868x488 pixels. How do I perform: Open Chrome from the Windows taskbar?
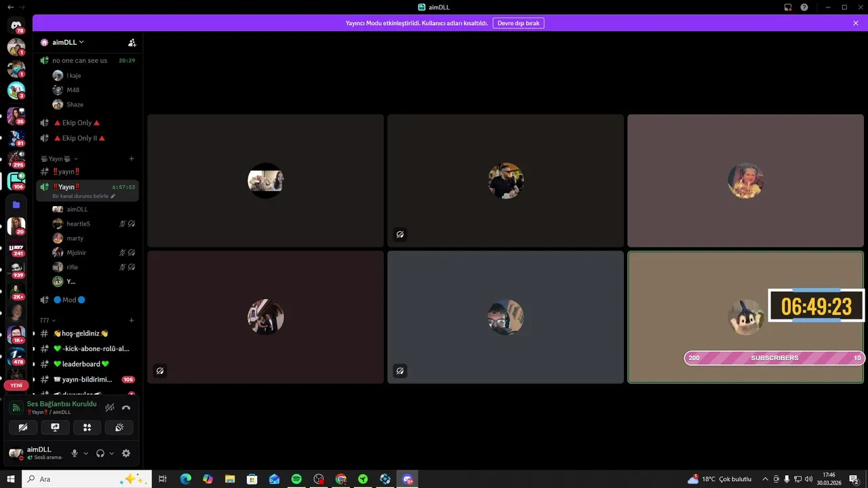pyautogui.click(x=341, y=479)
